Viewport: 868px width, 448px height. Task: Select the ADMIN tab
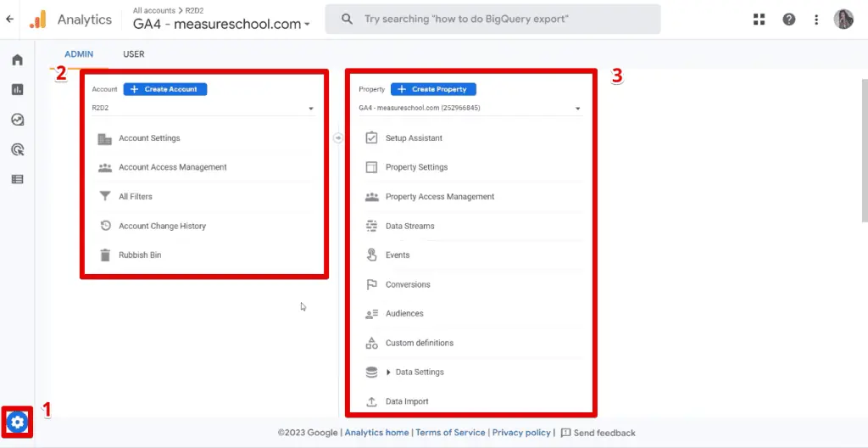[x=79, y=54]
